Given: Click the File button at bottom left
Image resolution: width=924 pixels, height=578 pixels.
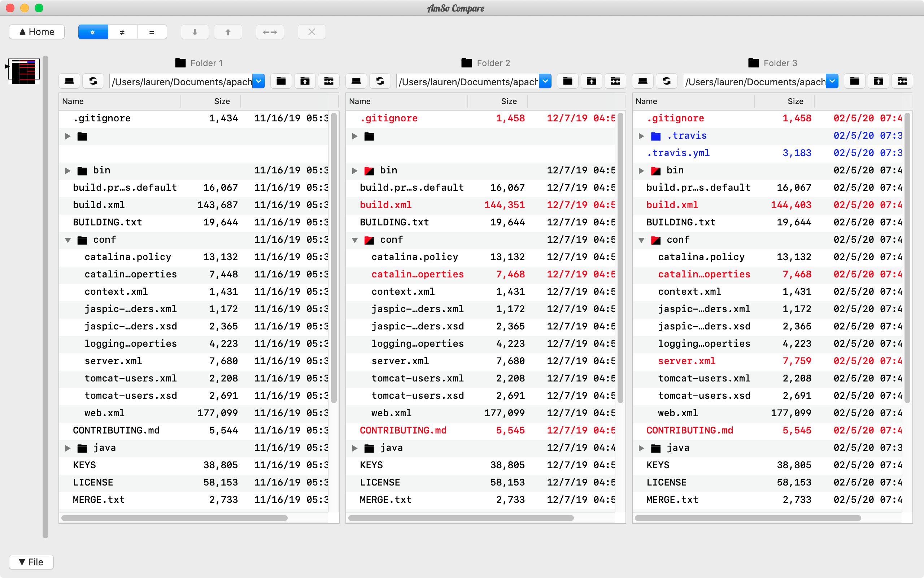Looking at the screenshot, I should click(x=31, y=562).
